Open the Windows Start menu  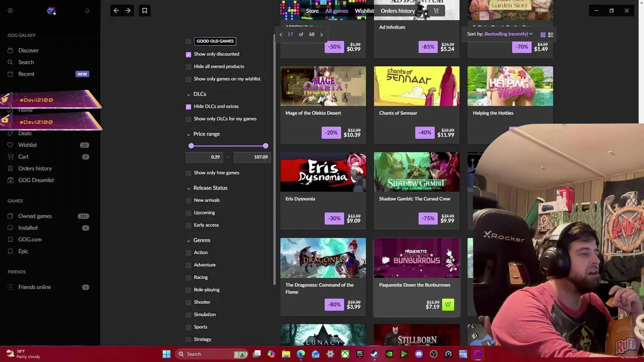(167, 354)
